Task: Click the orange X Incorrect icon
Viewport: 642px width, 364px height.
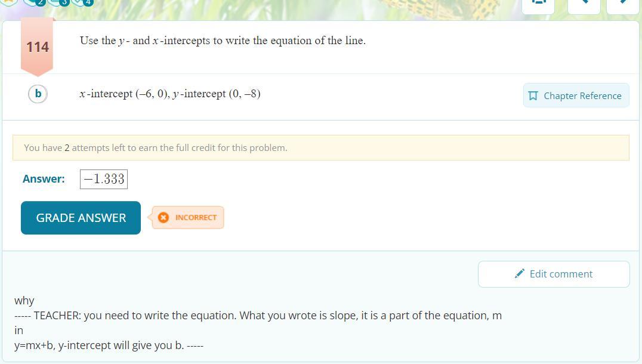Action: pyautogui.click(x=163, y=218)
